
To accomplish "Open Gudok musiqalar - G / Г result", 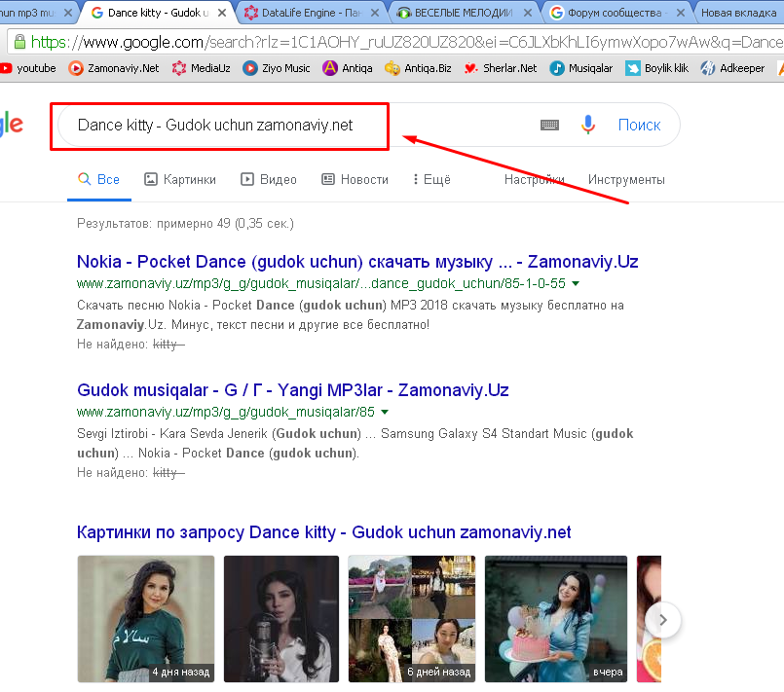I will [292, 390].
